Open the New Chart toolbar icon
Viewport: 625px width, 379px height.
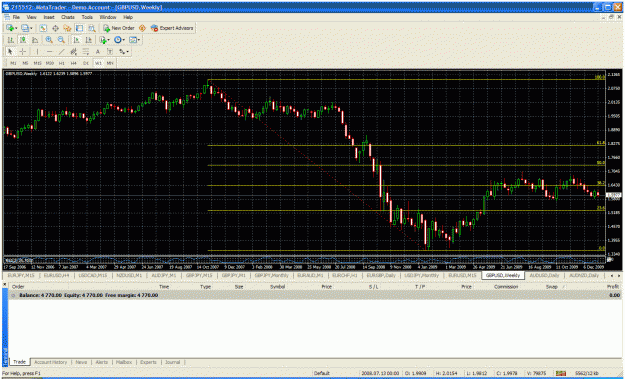(10, 28)
